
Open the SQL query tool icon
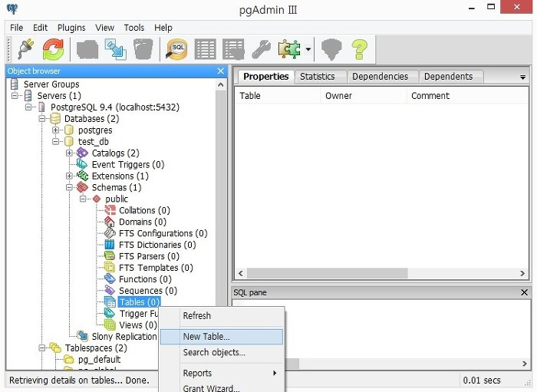pos(176,49)
